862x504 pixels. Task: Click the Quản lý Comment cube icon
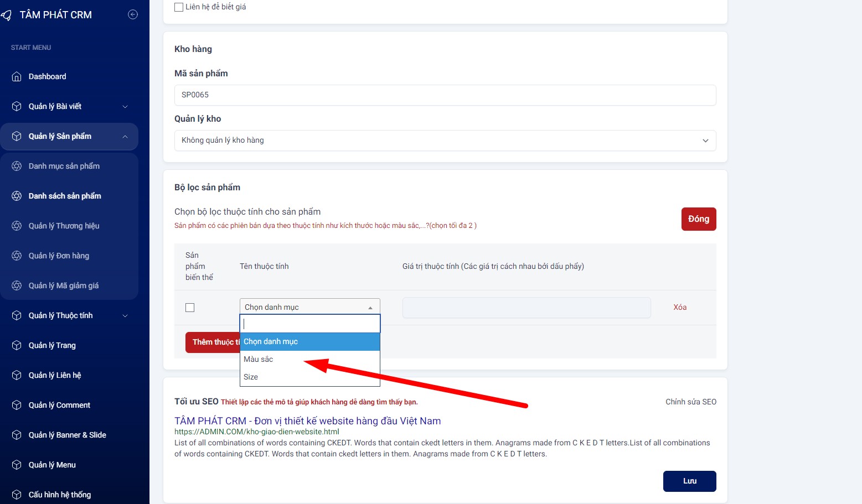click(x=17, y=406)
